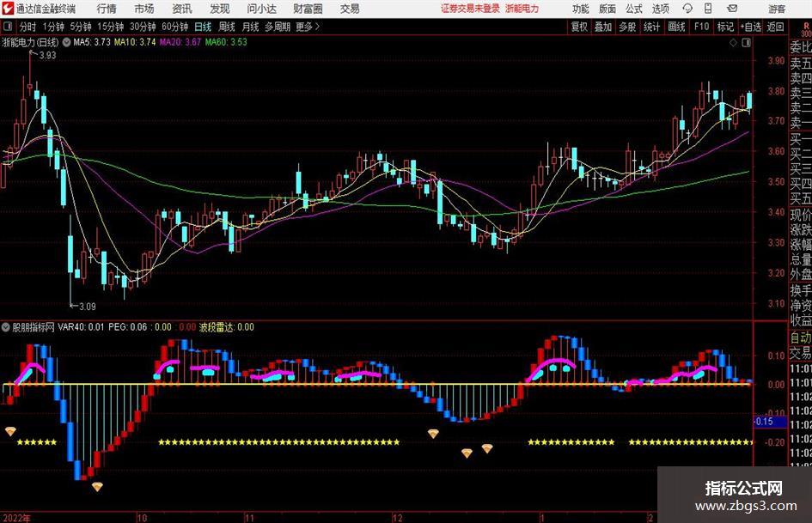Click the 波段雷达: 0.00 indicator value
The width and height of the screenshot is (812, 523).
click(x=226, y=327)
